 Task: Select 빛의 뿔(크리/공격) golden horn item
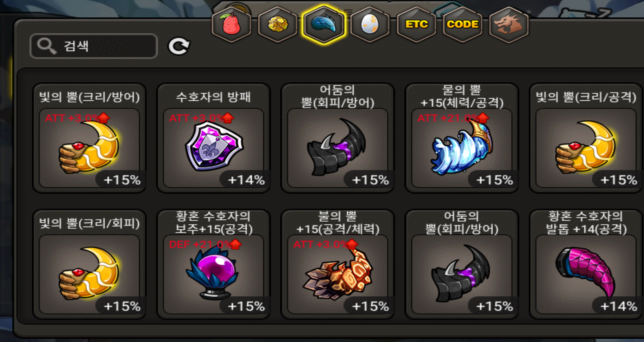[x=586, y=138]
